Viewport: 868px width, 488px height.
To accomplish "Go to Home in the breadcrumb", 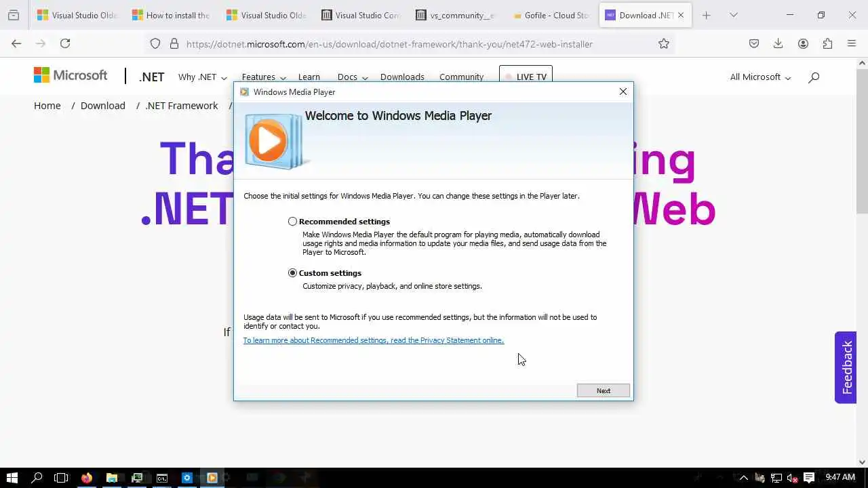I will point(47,106).
